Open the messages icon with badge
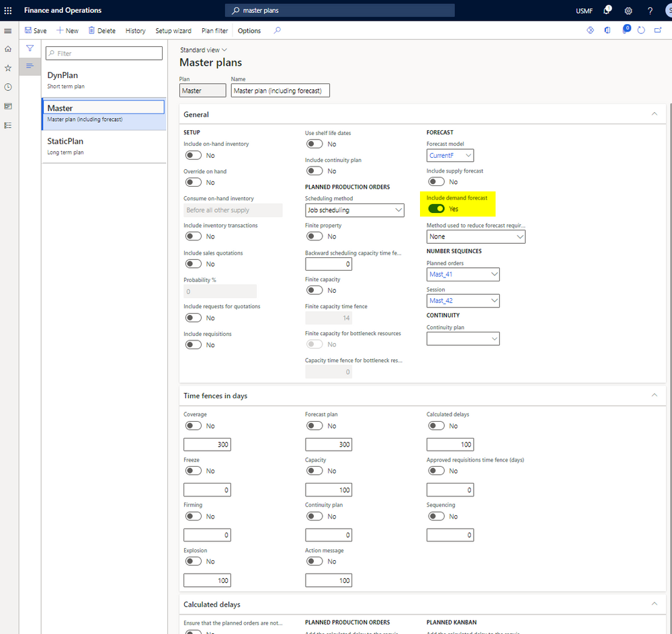The height and width of the screenshot is (634, 672). pyautogui.click(x=626, y=30)
